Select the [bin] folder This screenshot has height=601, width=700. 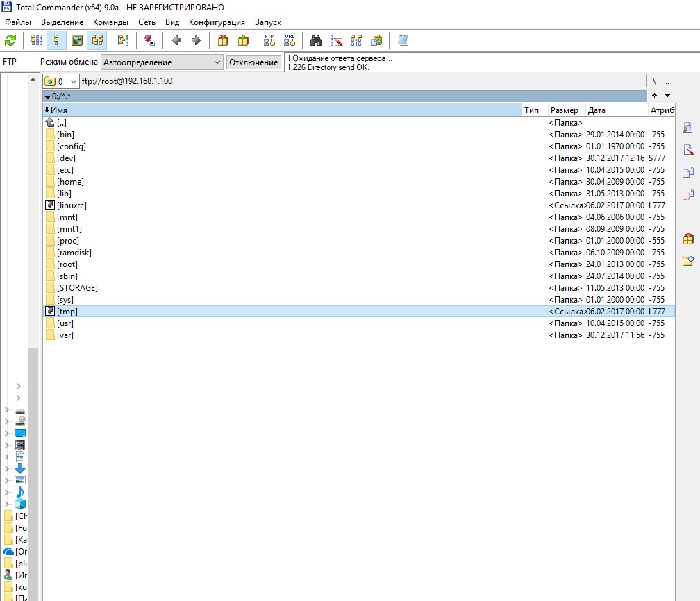(359, 135)
